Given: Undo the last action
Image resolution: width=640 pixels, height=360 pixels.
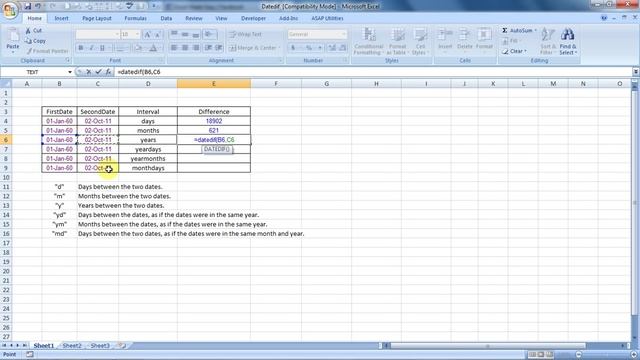Looking at the screenshot, I should [x=38, y=6].
